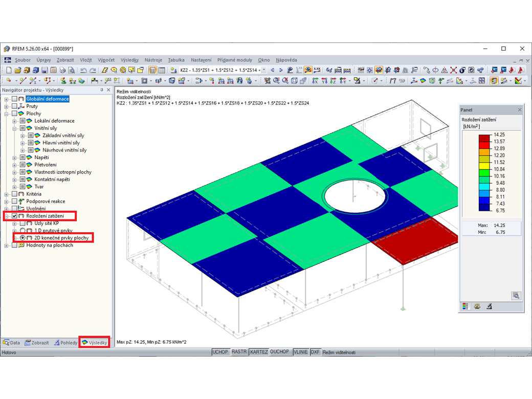Pin the project navigator panel

[x=102, y=90]
